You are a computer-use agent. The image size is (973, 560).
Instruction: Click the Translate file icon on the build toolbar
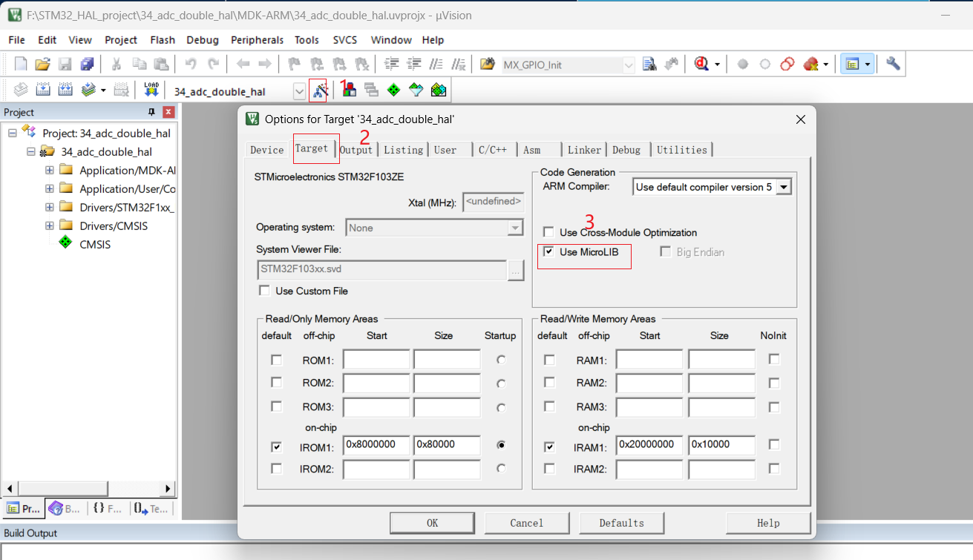tap(21, 90)
